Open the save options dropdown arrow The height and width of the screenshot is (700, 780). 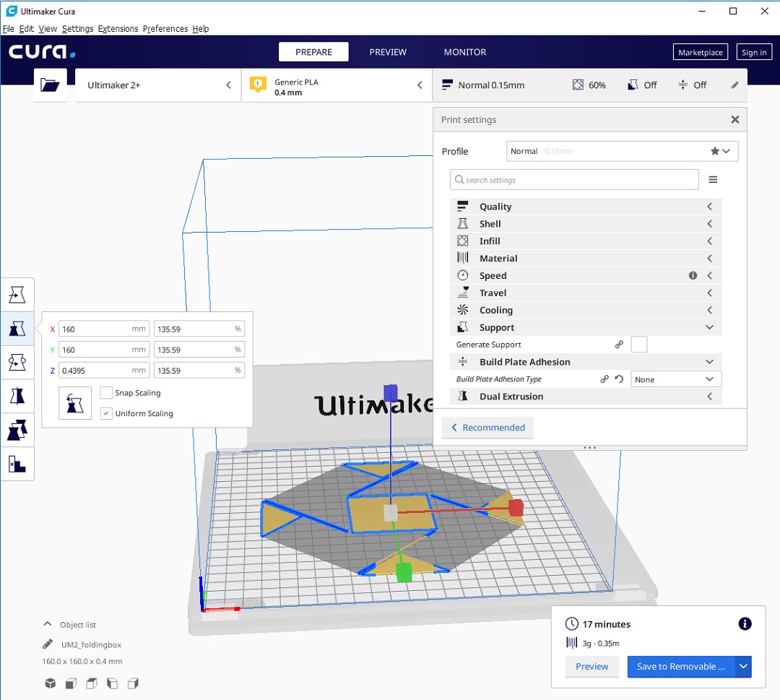pyautogui.click(x=743, y=666)
